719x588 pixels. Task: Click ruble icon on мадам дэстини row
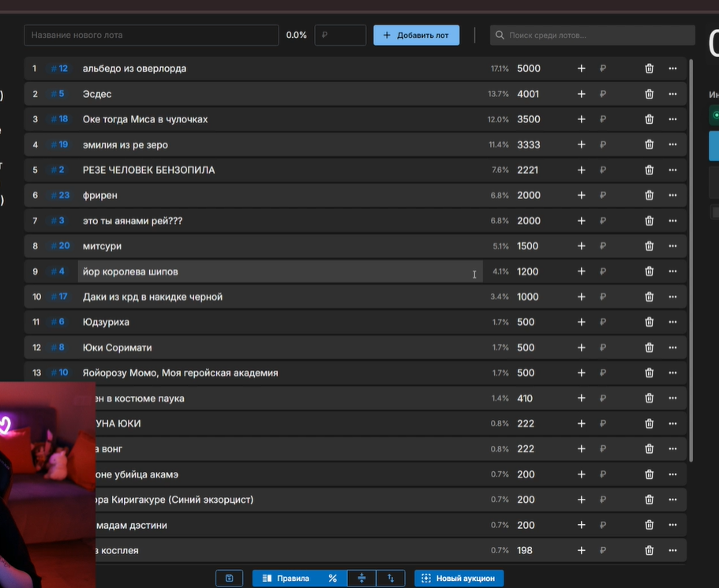click(602, 525)
